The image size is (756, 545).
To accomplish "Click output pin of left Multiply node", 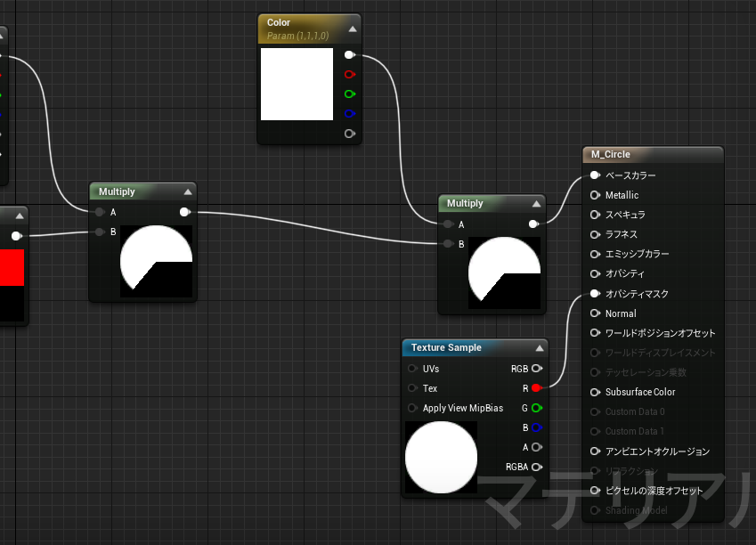I will pyautogui.click(x=184, y=212).
